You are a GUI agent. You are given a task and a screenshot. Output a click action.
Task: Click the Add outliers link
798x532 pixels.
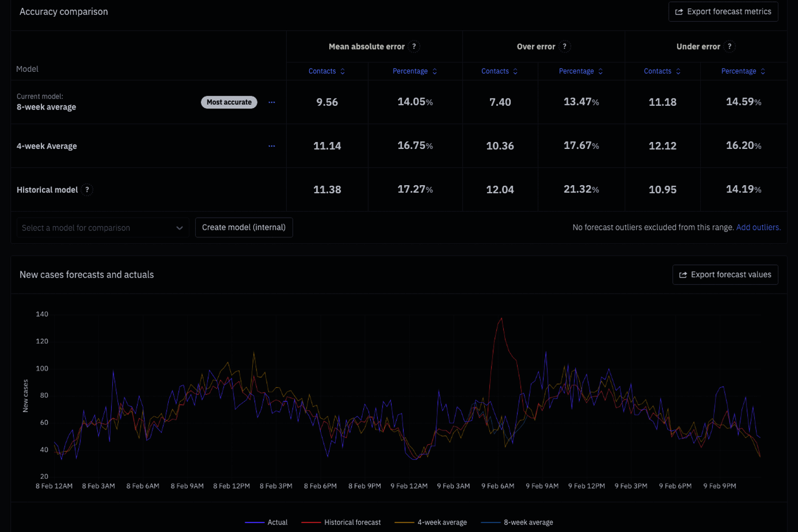(x=758, y=228)
